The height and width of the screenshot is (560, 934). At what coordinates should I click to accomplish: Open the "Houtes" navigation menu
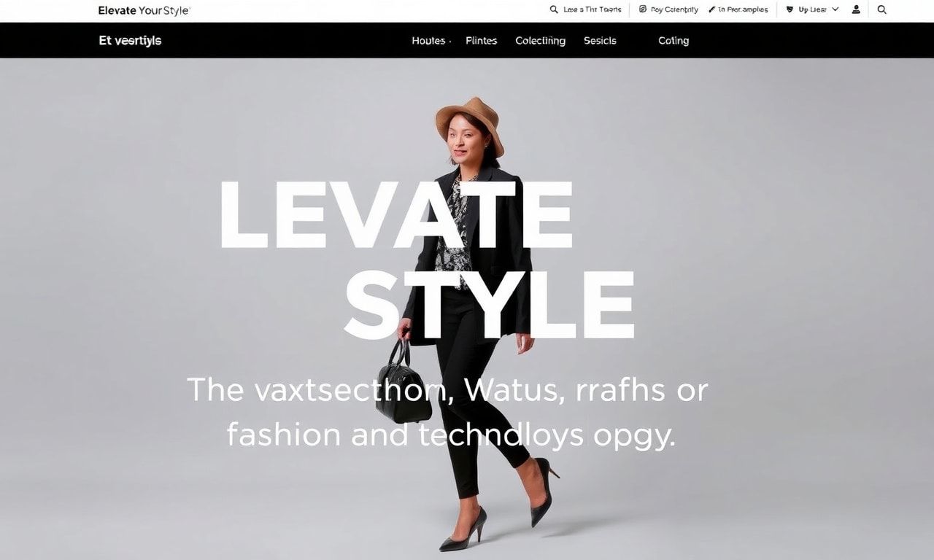[431, 41]
